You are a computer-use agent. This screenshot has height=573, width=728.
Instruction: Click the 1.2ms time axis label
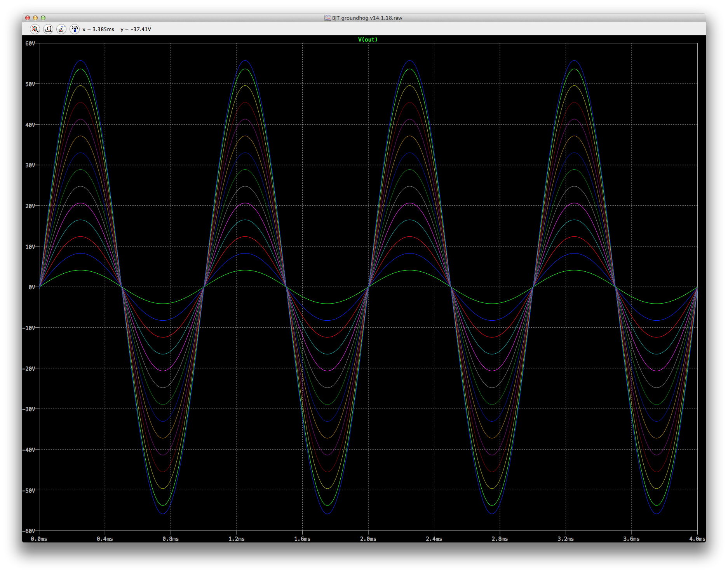237,539
